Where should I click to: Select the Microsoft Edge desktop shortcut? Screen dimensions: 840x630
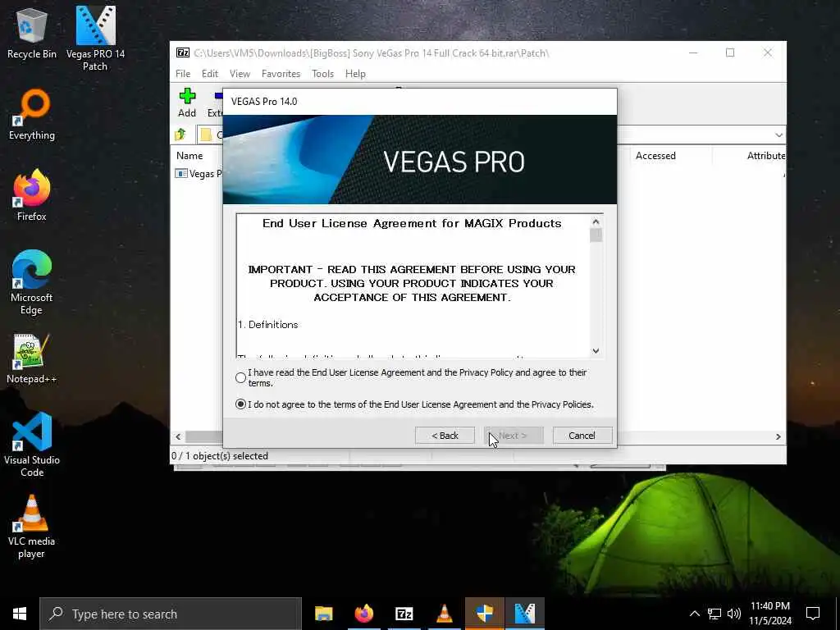pos(32,283)
